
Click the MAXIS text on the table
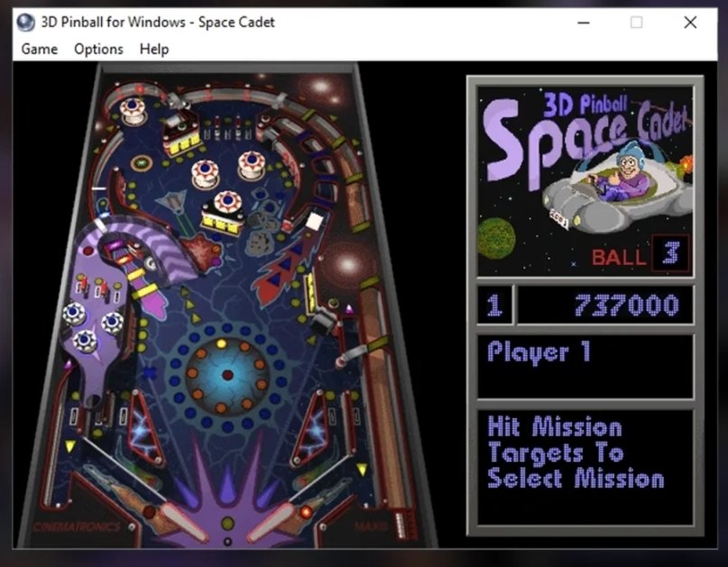tap(370, 526)
